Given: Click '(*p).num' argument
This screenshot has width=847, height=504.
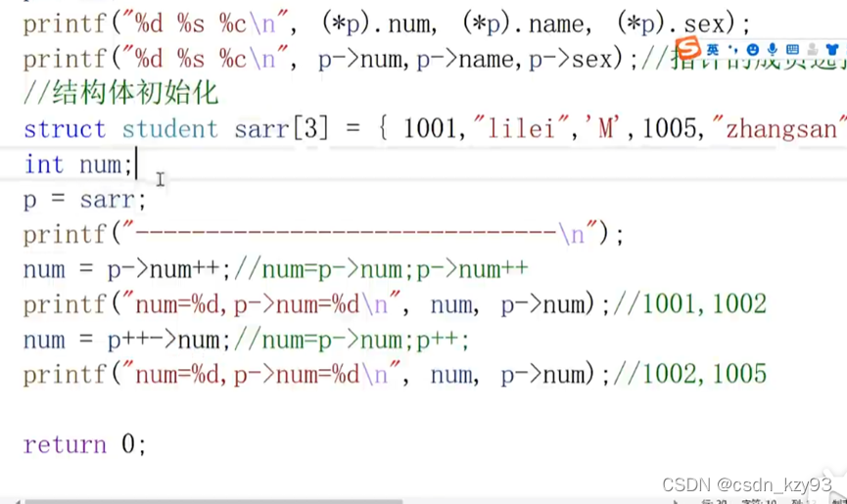Looking at the screenshot, I should (x=379, y=23).
